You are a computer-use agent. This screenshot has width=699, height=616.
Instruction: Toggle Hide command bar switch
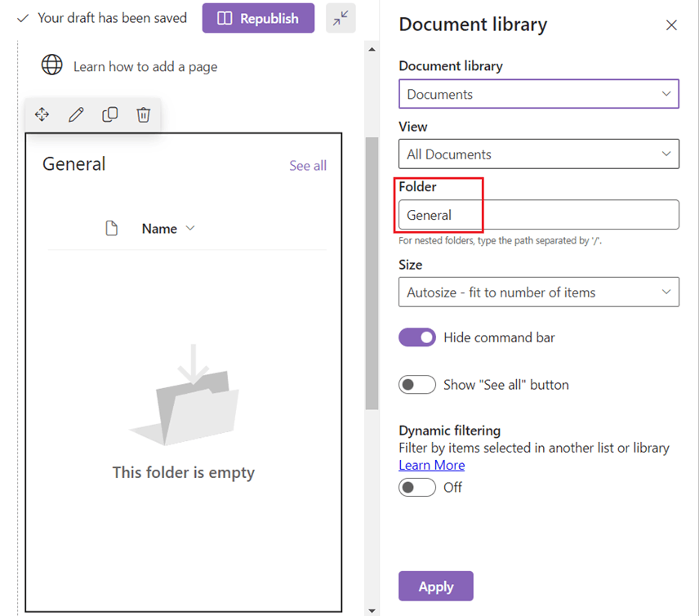coord(417,337)
